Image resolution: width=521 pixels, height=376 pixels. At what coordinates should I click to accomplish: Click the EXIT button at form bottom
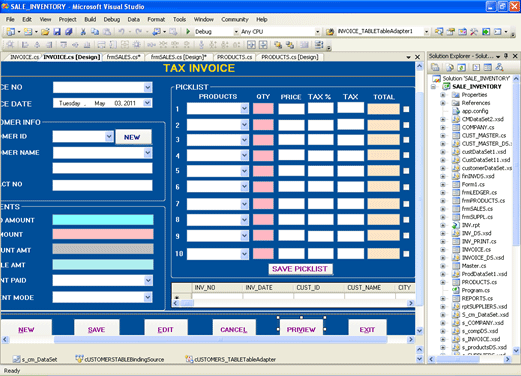(x=367, y=328)
